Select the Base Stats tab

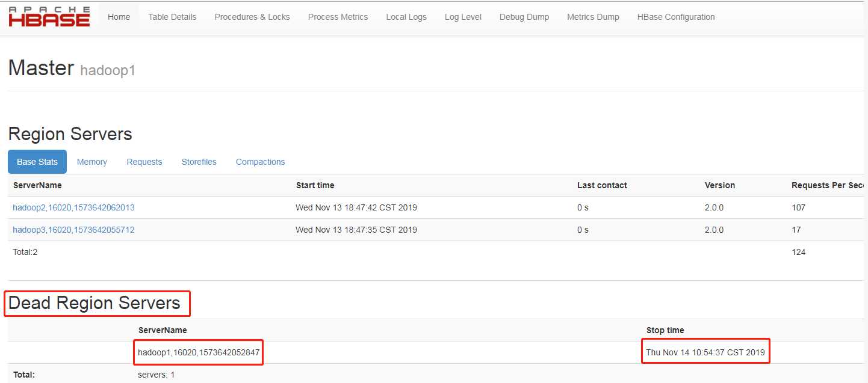click(x=37, y=162)
